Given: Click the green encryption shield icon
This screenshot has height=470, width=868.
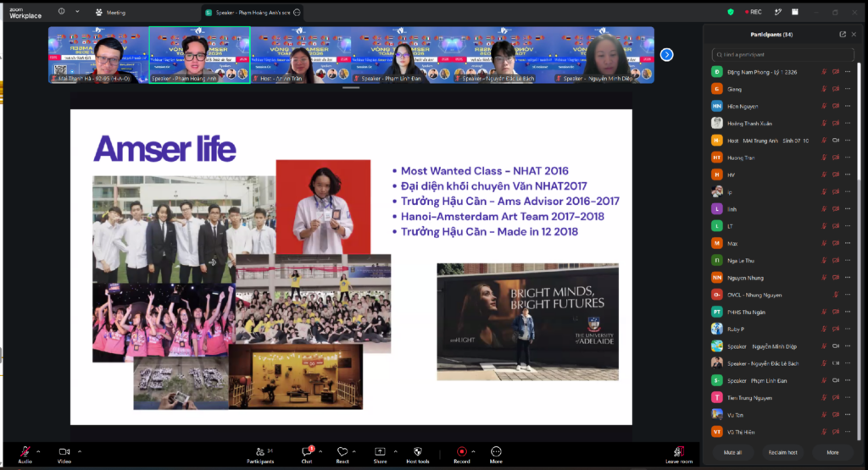Looking at the screenshot, I should pyautogui.click(x=731, y=12).
